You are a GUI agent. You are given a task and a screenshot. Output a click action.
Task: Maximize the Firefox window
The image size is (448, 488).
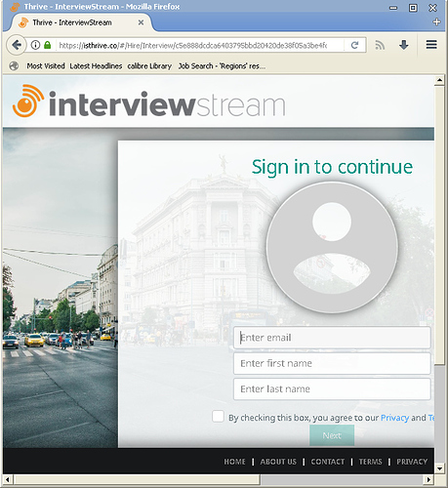413,8
